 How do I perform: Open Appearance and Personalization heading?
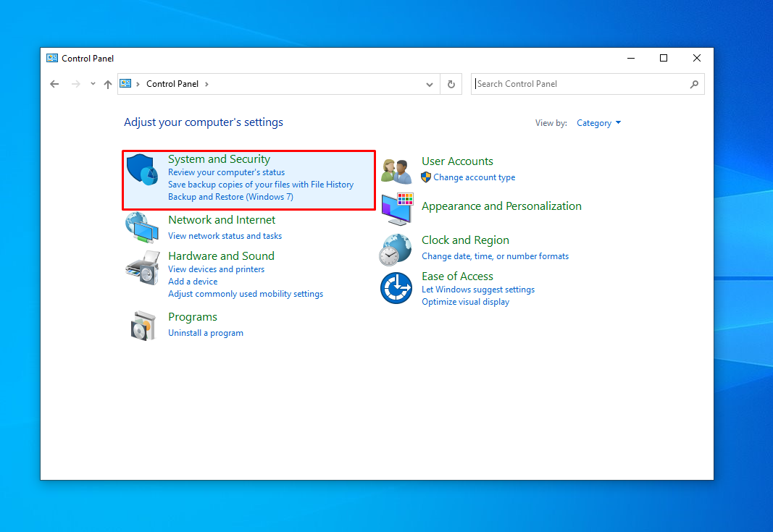pyautogui.click(x=501, y=206)
